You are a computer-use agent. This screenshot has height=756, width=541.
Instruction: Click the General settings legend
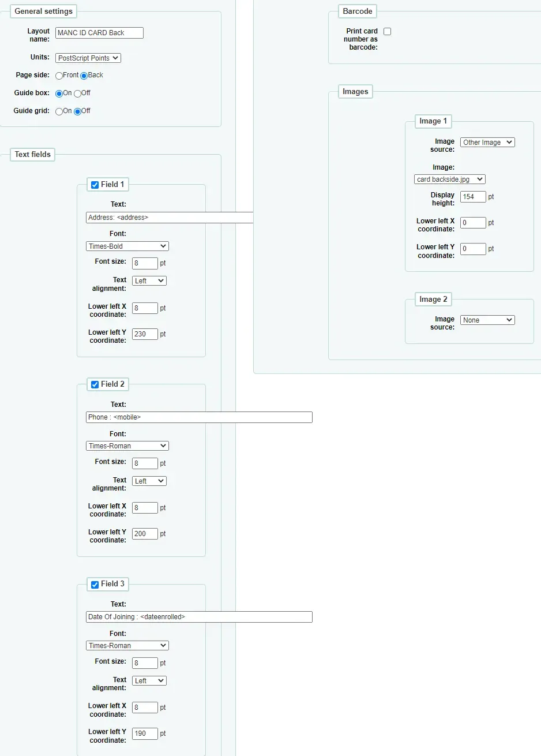tap(44, 11)
